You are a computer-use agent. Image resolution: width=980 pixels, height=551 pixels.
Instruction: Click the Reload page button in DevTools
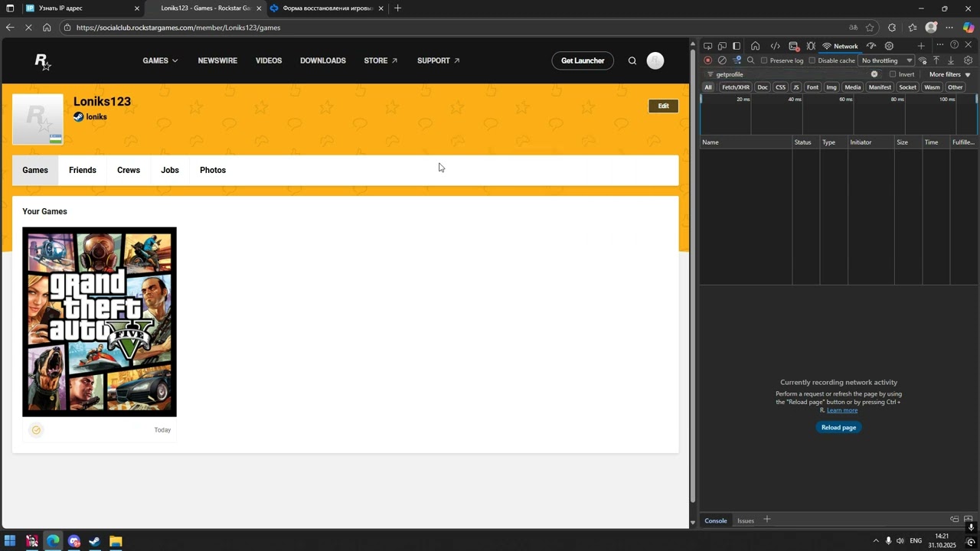tap(838, 427)
